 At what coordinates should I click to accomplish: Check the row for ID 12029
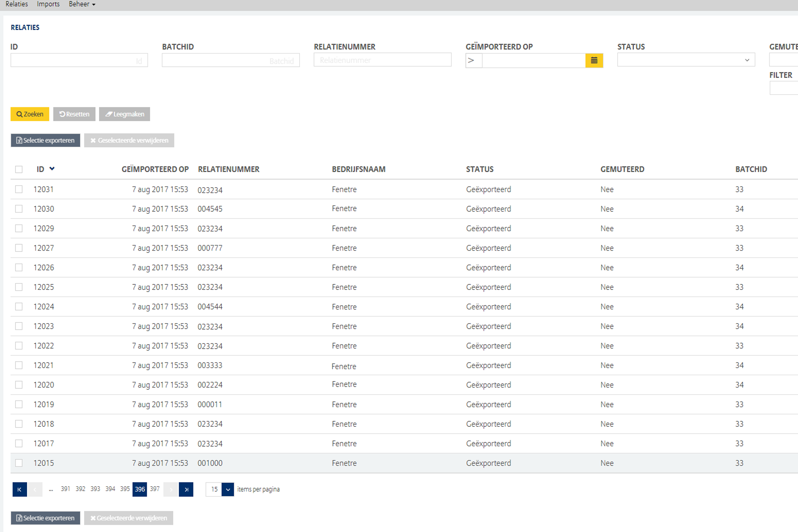click(19, 228)
